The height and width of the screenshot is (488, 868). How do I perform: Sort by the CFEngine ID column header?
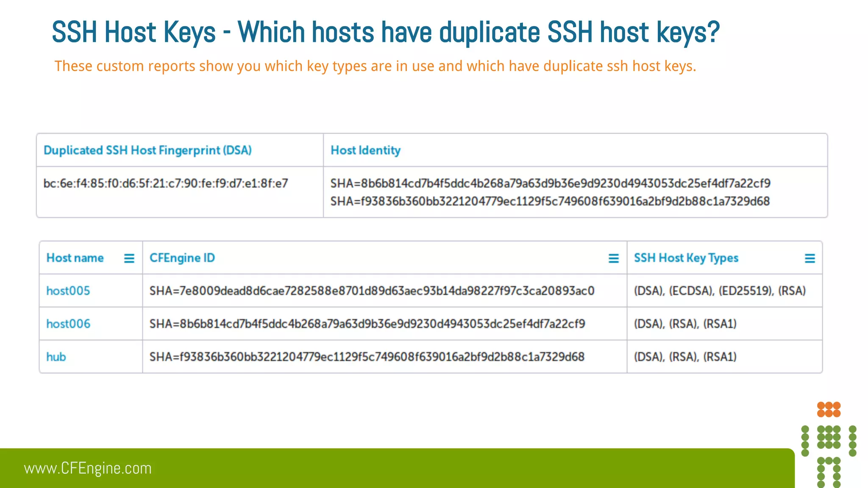pos(182,258)
